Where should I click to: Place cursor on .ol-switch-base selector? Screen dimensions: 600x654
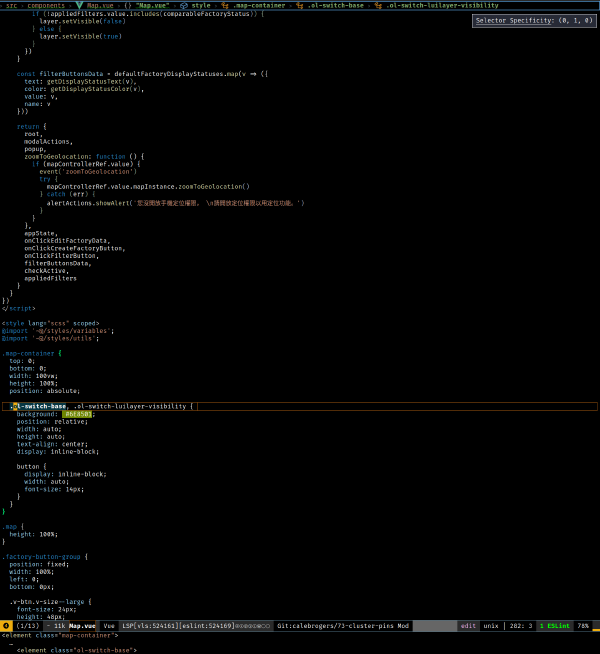pos(38,406)
